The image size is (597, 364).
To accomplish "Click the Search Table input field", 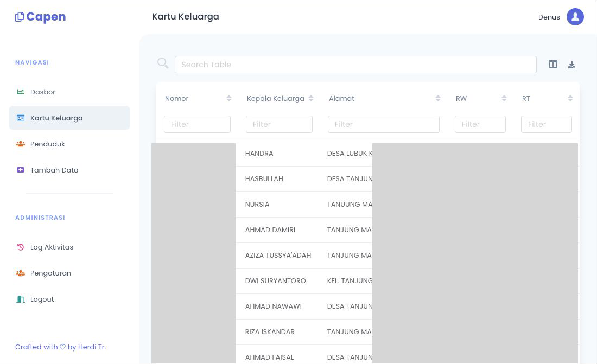I will pyautogui.click(x=355, y=65).
